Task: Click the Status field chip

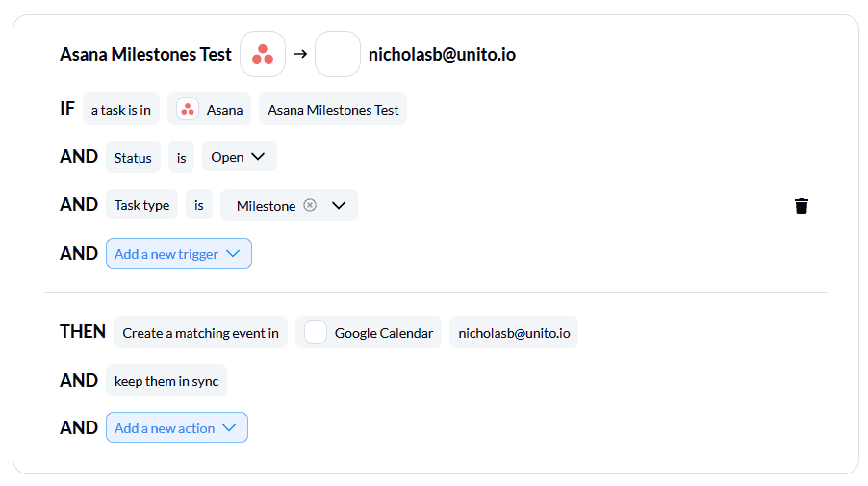Action: (x=133, y=157)
